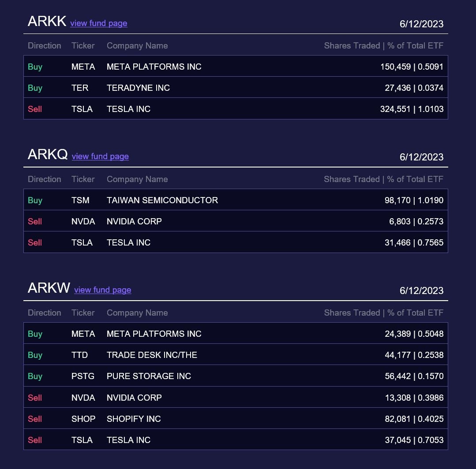Click NVIDIA CORP sell row in ARKQ
The width and height of the screenshot is (476, 469).
tap(236, 221)
